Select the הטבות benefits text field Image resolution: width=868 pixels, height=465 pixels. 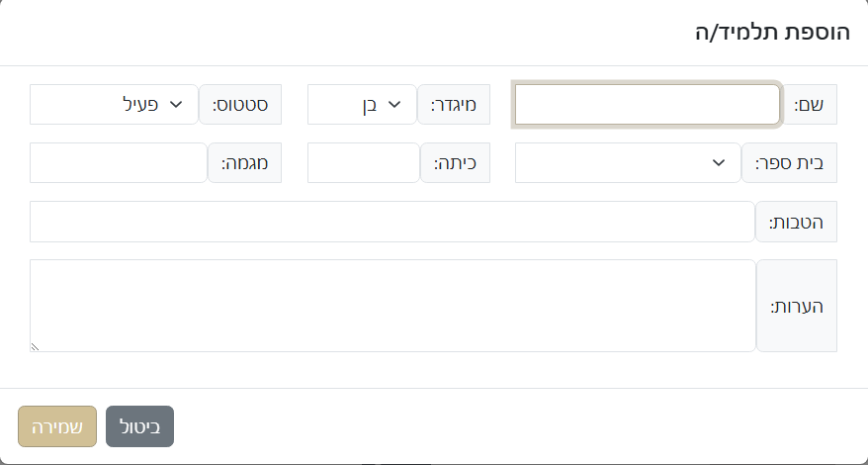click(391, 222)
